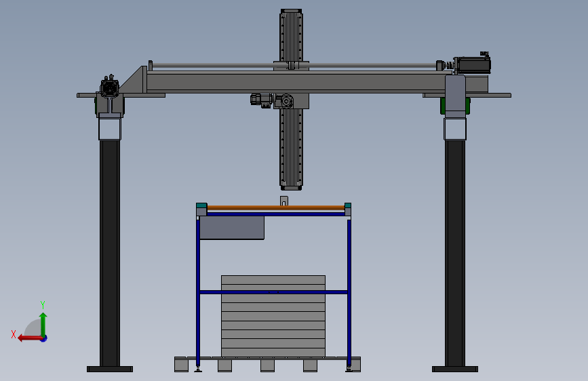Select the gray panel box under the frame top
588x381 pixels.
click(232, 228)
